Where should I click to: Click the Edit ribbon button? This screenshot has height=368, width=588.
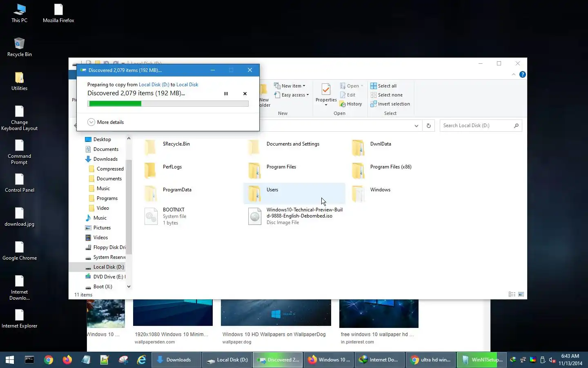click(348, 95)
